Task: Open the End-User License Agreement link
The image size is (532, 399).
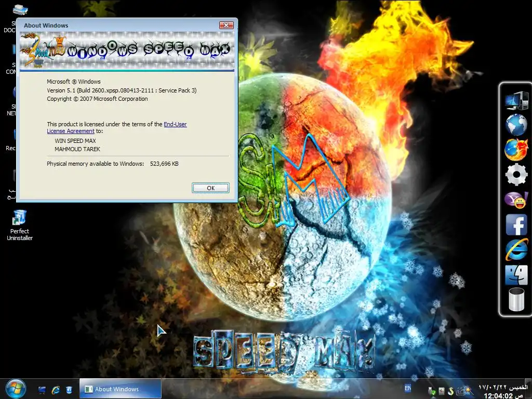Action: 117,128
